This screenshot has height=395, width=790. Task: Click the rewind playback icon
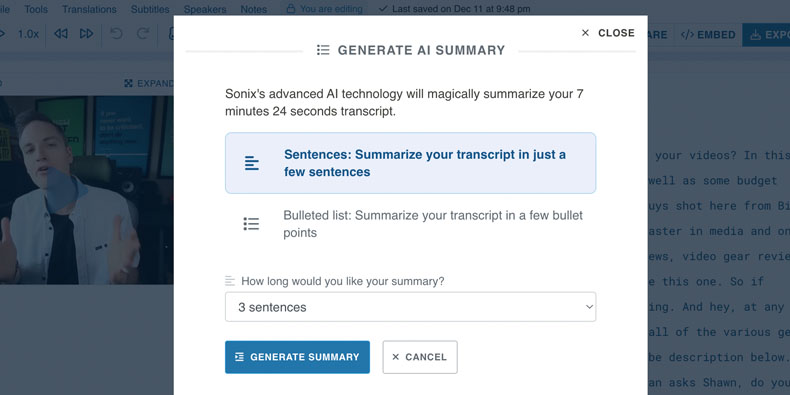(60, 34)
